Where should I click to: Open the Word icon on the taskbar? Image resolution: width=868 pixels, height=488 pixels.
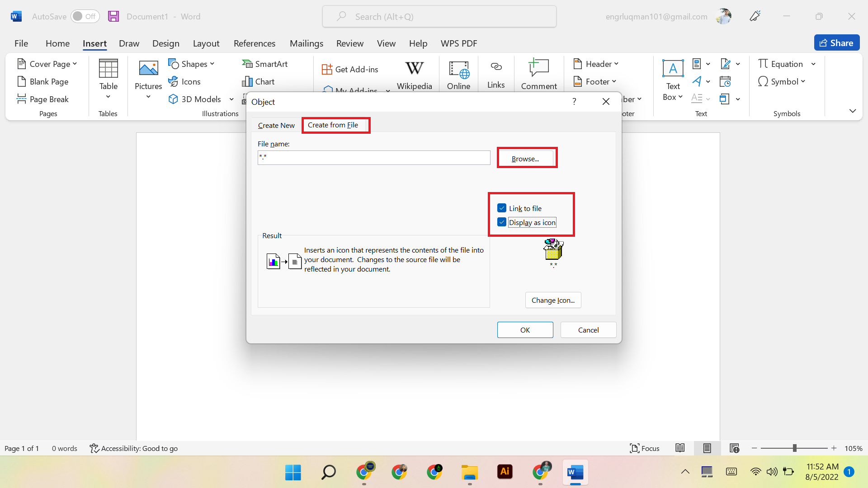(575, 472)
